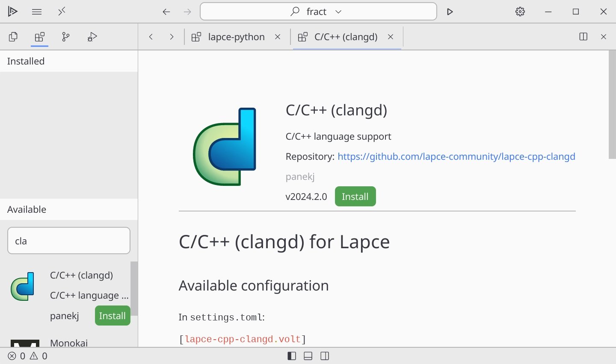This screenshot has width=616, height=364.
Task: Click the lapce-cpp-clangd.volt config text
Action: [243, 339]
